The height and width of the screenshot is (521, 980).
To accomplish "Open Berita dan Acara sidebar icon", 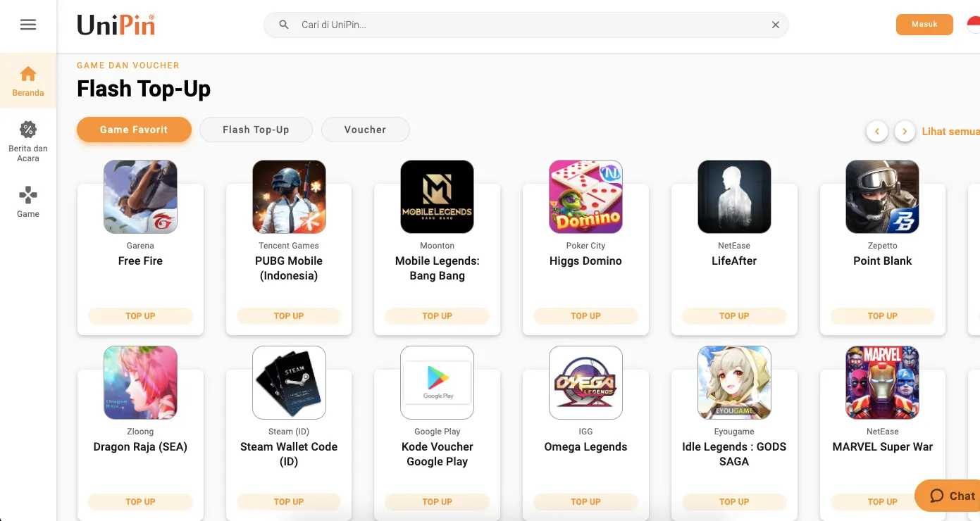I will point(28,130).
